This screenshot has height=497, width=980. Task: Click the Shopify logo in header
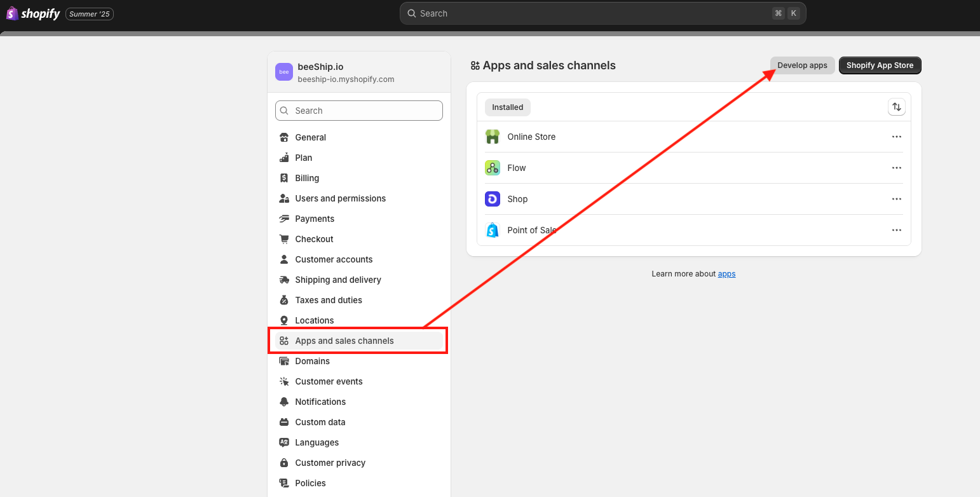click(x=33, y=13)
